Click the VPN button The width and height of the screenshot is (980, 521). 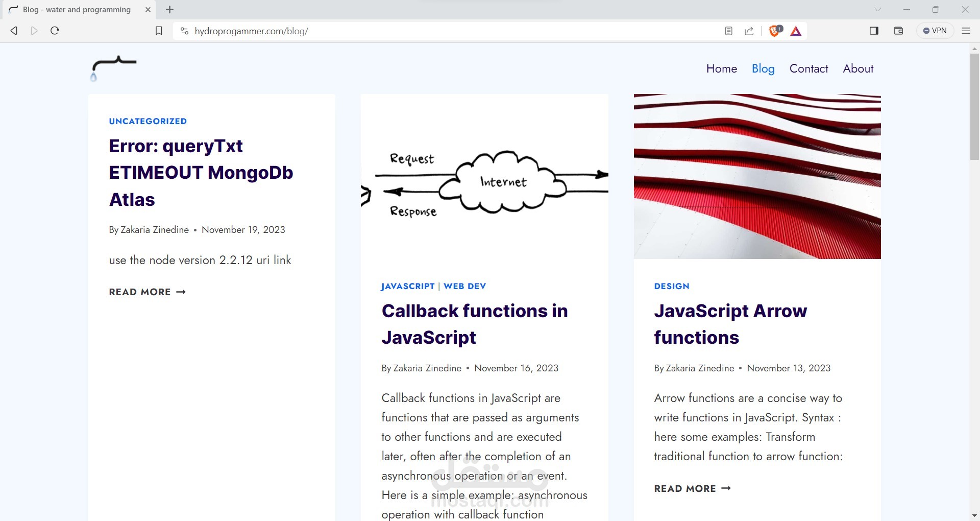point(935,31)
